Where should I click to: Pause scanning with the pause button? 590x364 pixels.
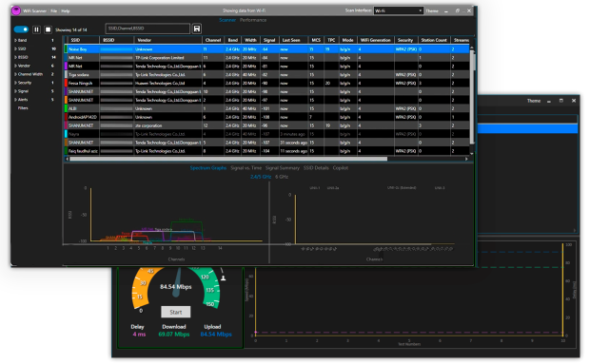[x=36, y=29]
